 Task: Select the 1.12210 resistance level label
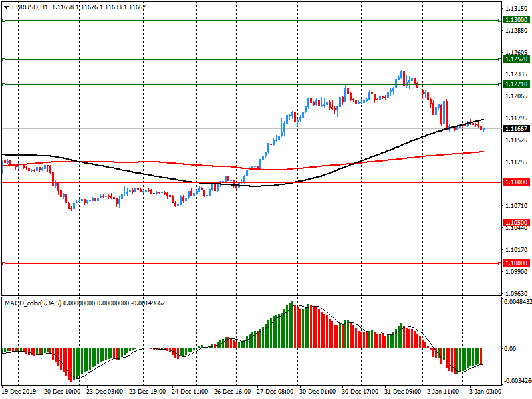coord(516,84)
